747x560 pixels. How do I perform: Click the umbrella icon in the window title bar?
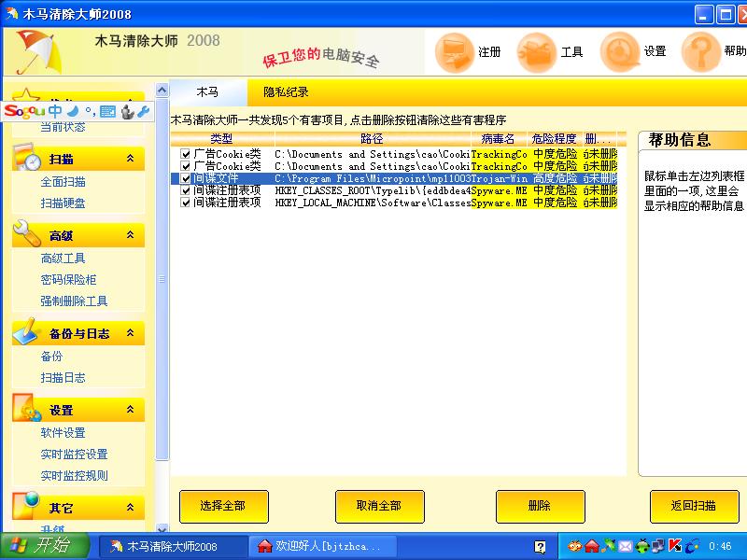(12, 14)
